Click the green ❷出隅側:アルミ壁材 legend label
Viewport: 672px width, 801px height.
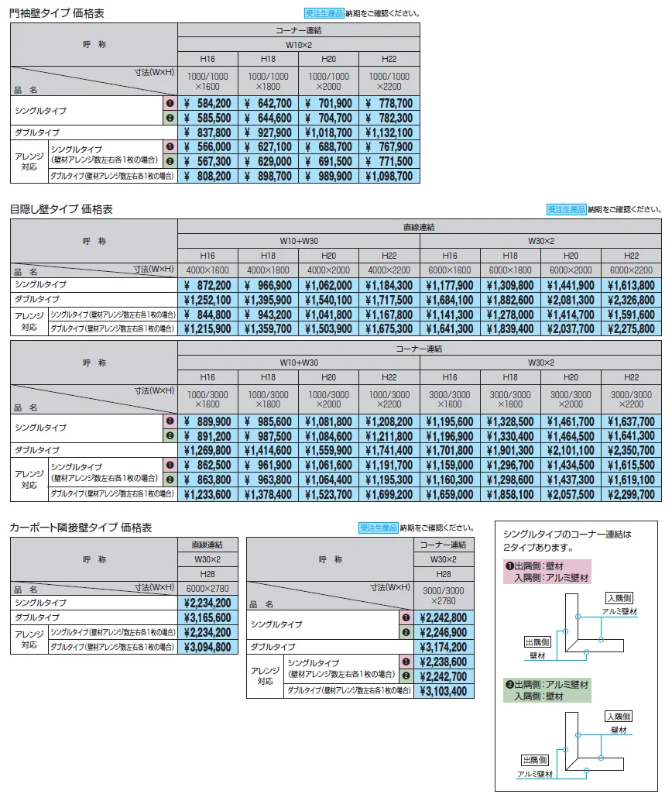tap(547, 690)
